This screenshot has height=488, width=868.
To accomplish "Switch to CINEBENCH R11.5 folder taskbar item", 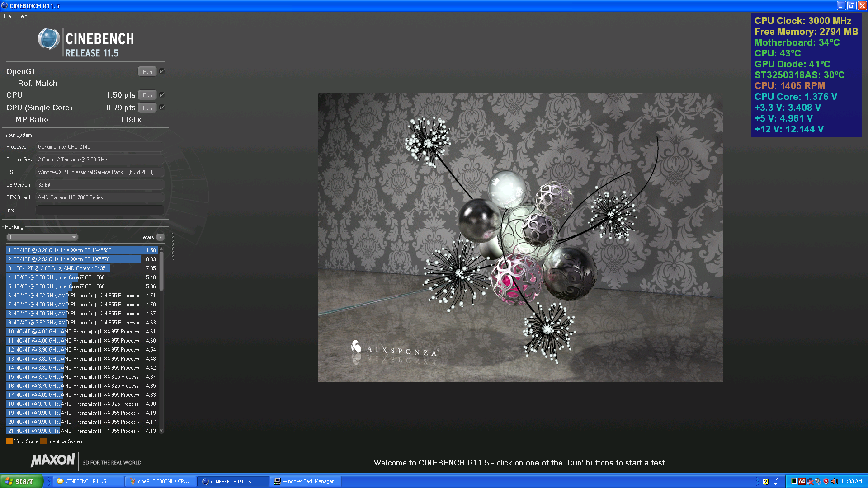I will tap(88, 481).
